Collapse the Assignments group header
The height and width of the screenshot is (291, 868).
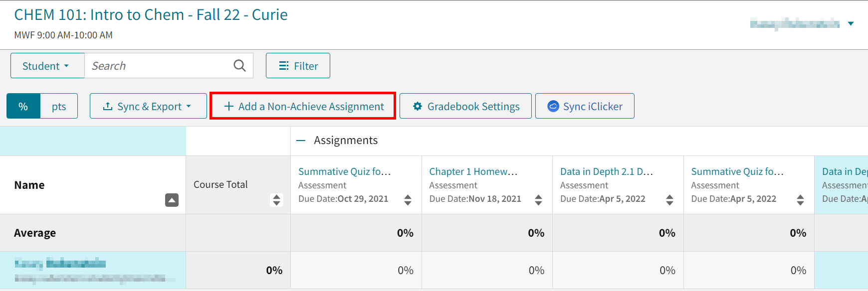(x=301, y=140)
